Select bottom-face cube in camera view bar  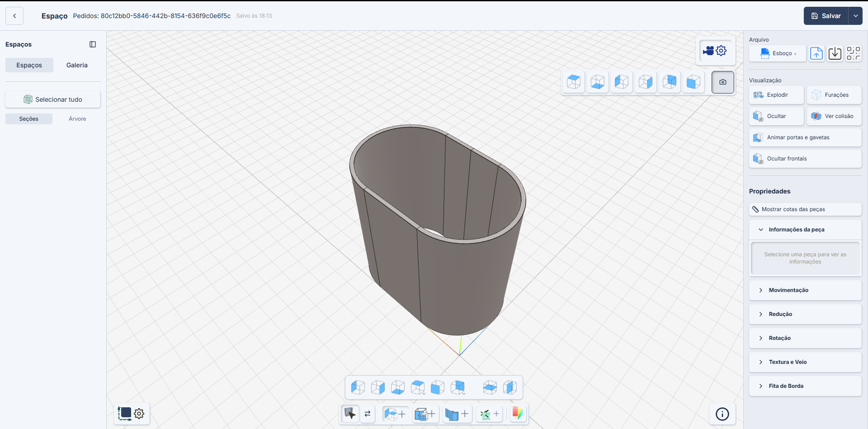(x=598, y=82)
